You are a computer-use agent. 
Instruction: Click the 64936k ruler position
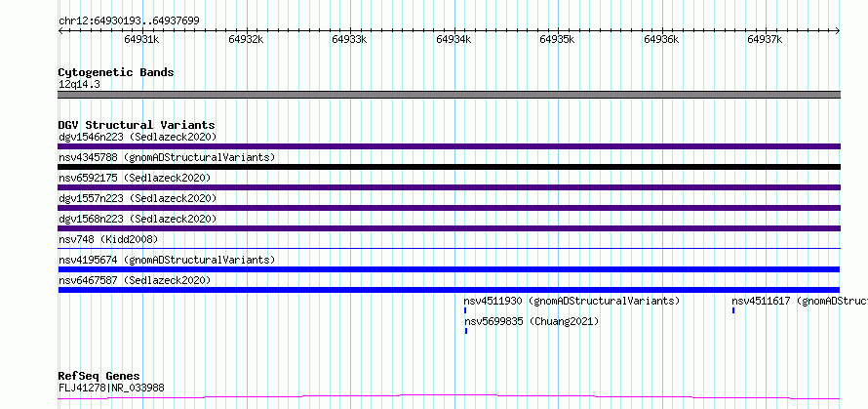(x=661, y=39)
